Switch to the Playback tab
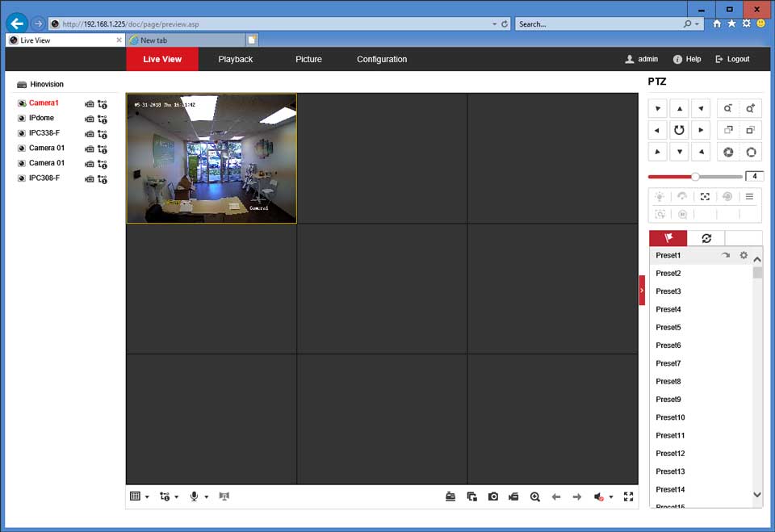 coord(235,59)
